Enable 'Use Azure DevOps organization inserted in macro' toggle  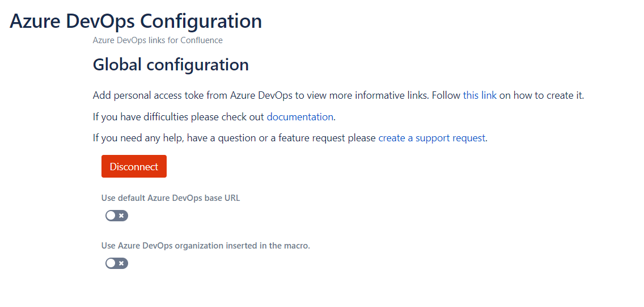[117, 263]
